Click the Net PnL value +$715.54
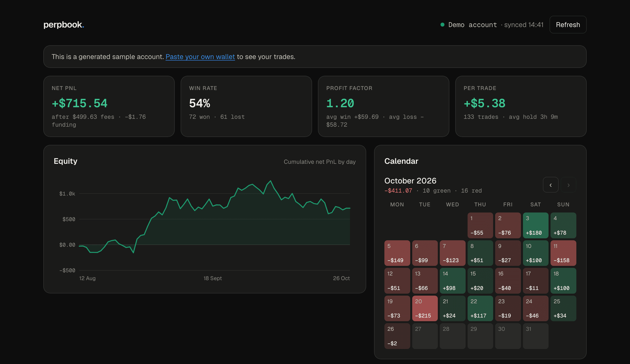 pyautogui.click(x=79, y=103)
